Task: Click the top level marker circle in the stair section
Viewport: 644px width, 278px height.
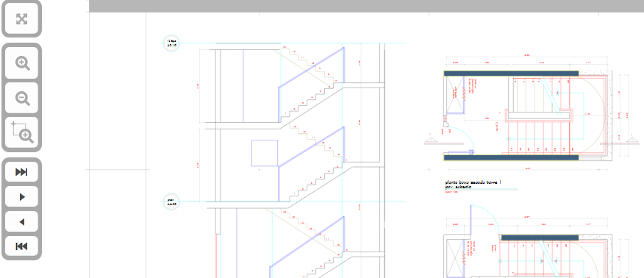Action: tap(171, 43)
